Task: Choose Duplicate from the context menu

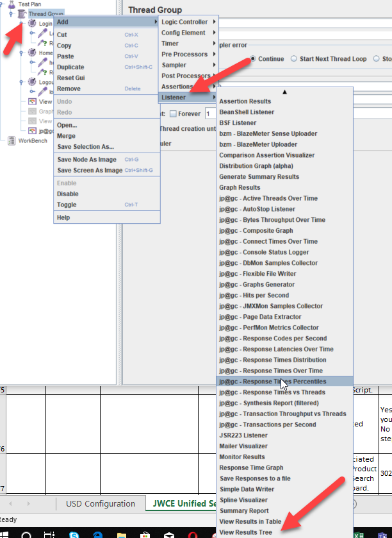Action: coord(70,67)
